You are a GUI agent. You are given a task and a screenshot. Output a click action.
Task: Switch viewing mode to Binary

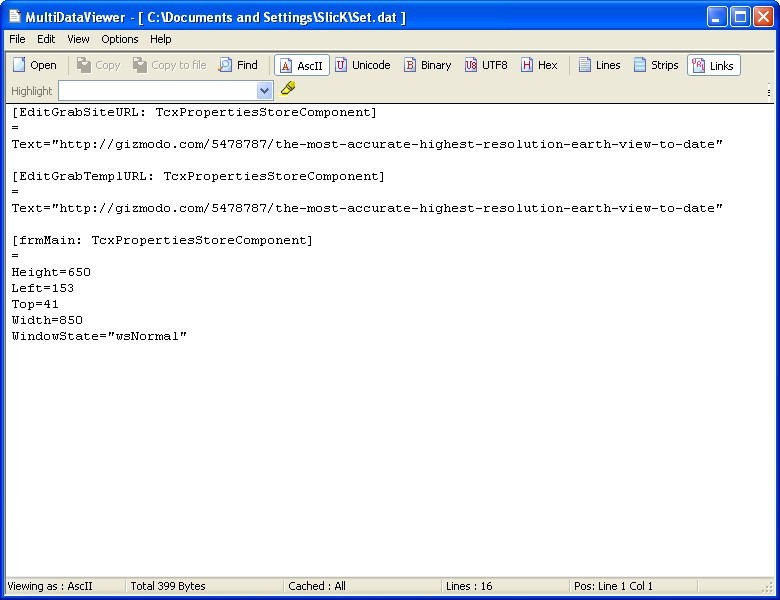coord(428,65)
